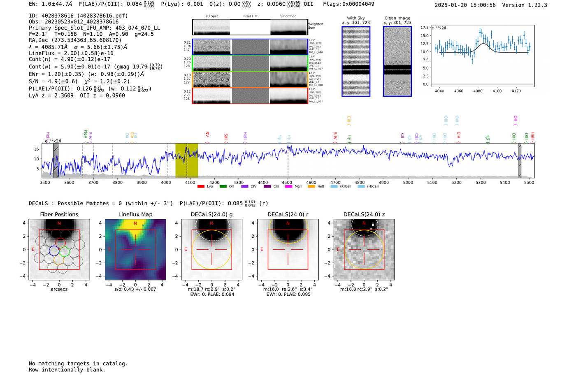Click the green OII legend swatch
Image resolution: width=576 pixels, height=392 pixels.
point(223,186)
